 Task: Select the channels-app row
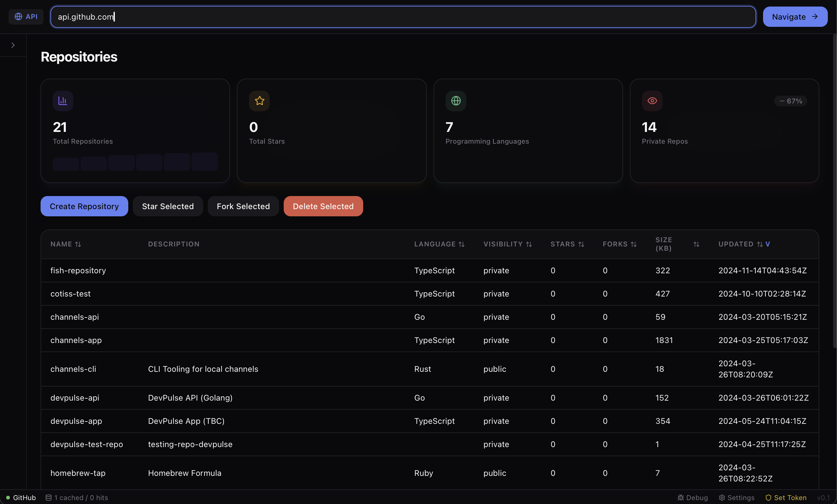(430, 340)
